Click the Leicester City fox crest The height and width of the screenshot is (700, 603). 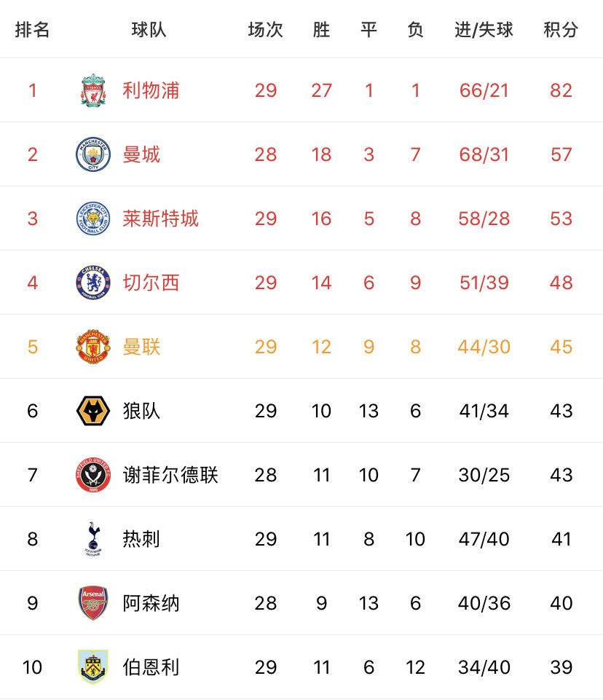pyautogui.click(x=93, y=219)
